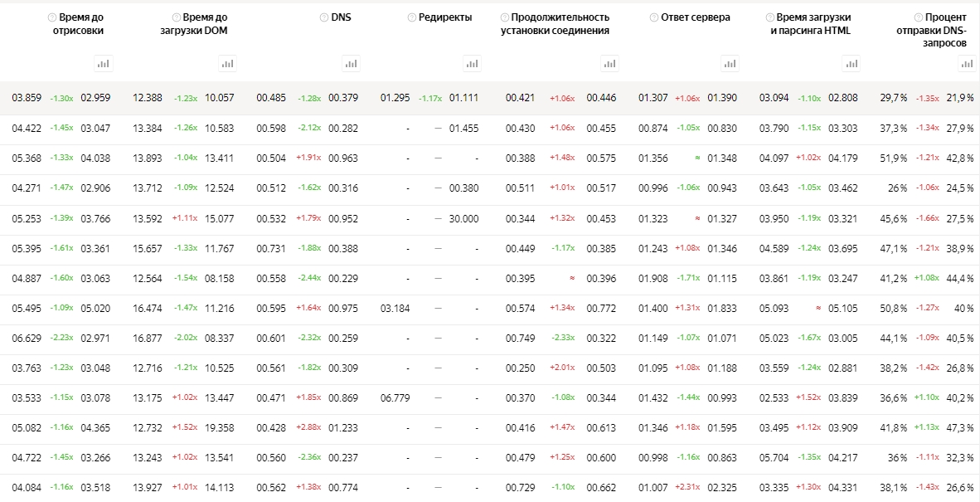Show chart for Продолжительность установки соединения
Image resolution: width=980 pixels, height=502 pixels.
click(x=609, y=63)
